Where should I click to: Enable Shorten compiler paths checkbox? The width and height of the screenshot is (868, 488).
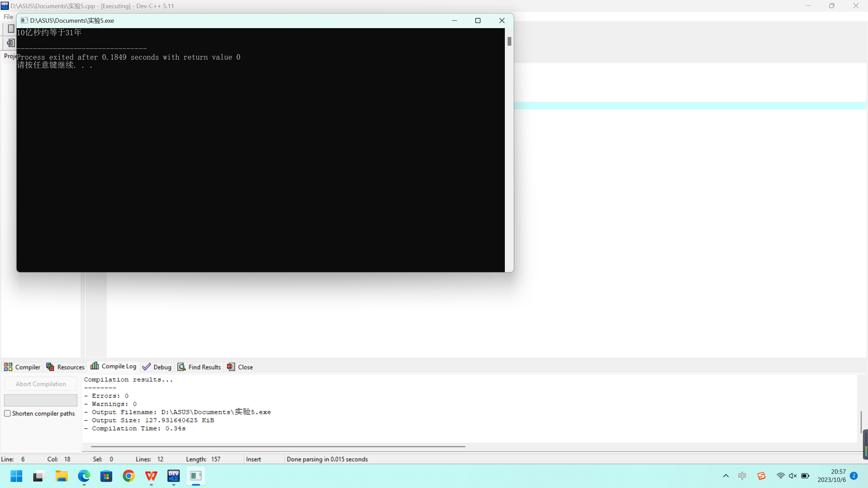pyautogui.click(x=7, y=413)
